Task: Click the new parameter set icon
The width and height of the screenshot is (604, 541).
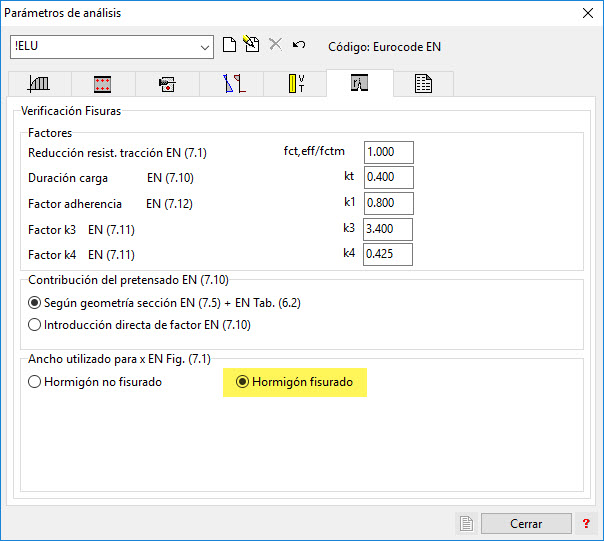Action: [x=230, y=46]
